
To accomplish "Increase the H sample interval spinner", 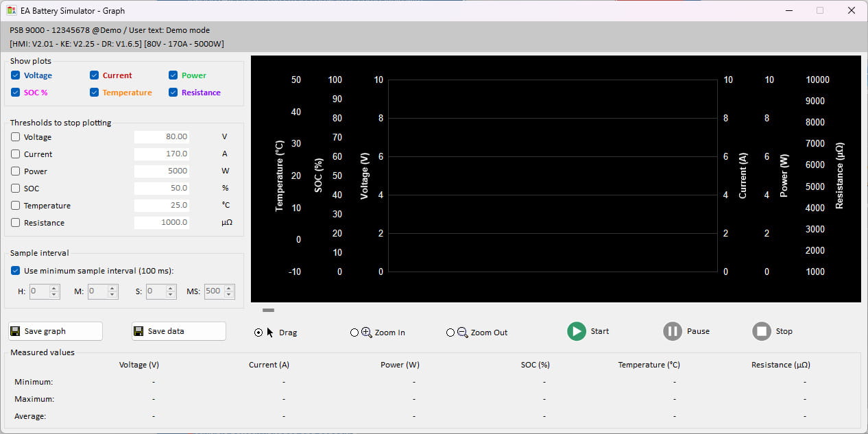I will coord(55,287).
